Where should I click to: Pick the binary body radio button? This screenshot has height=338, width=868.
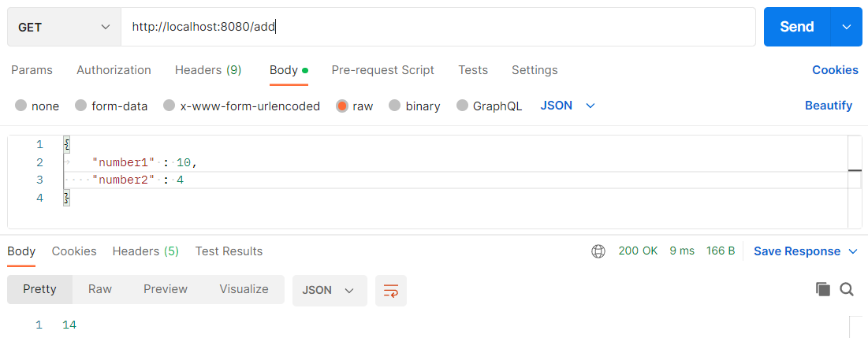tap(395, 106)
